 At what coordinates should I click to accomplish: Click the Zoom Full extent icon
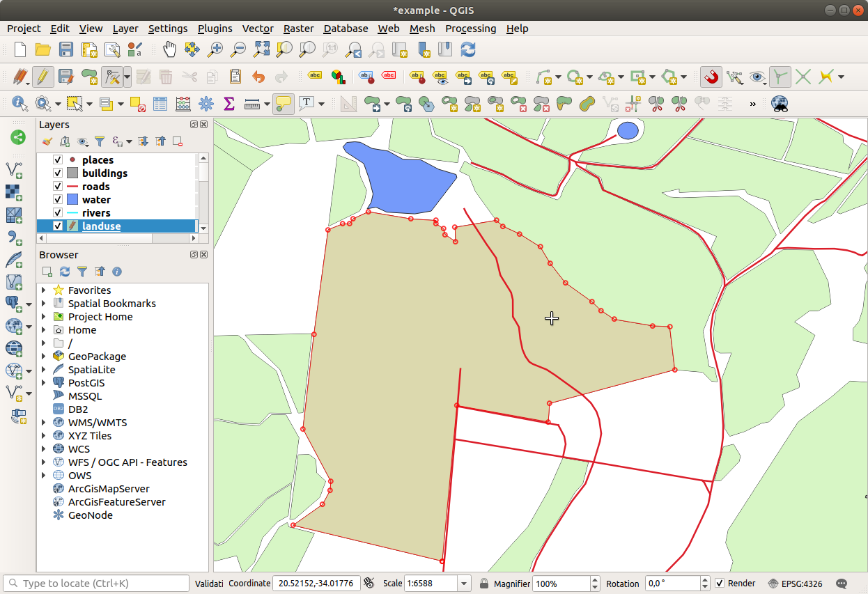(x=261, y=49)
